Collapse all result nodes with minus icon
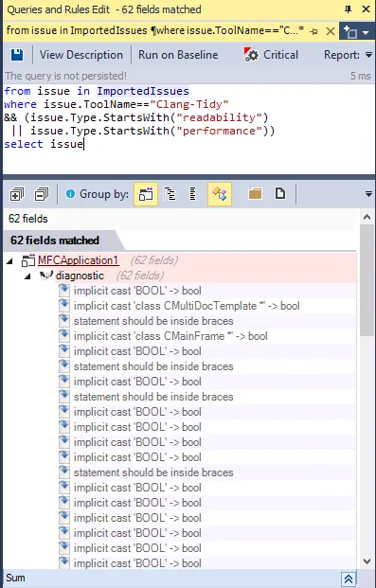Image resolution: width=376 pixels, height=588 pixels. [41, 194]
